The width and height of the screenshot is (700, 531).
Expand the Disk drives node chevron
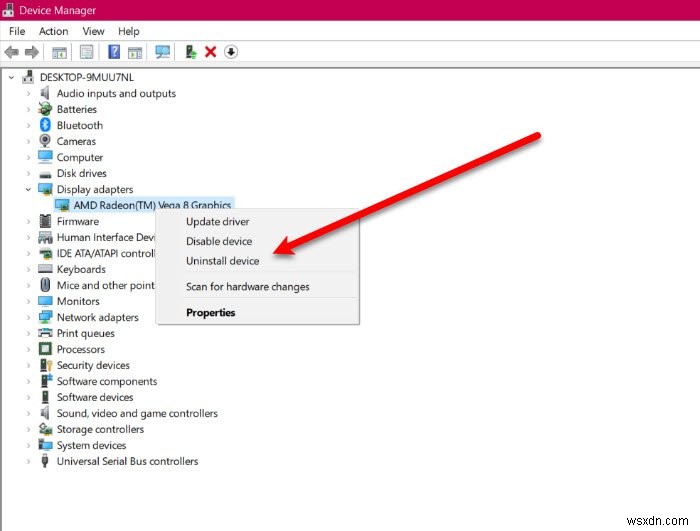(28, 173)
